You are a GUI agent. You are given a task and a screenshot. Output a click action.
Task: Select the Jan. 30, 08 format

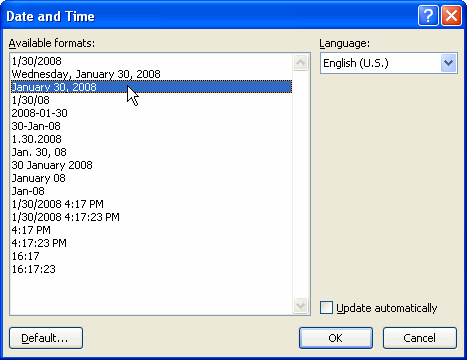tap(152, 152)
